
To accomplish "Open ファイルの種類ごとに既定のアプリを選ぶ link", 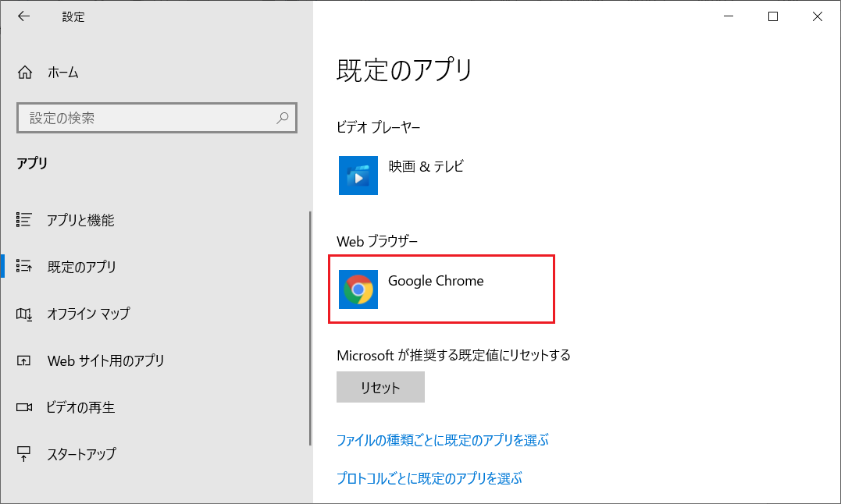I will 443,440.
